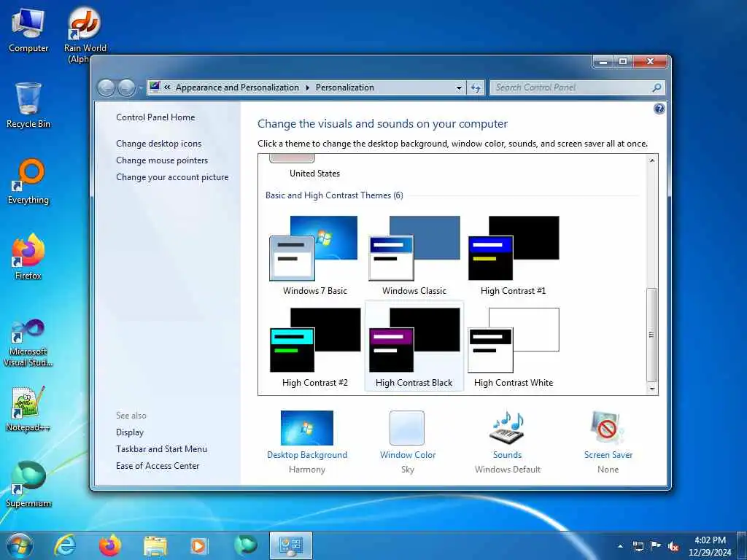Open Windows Explorer from the taskbar
Viewport: 747px width, 560px height.
point(155,545)
